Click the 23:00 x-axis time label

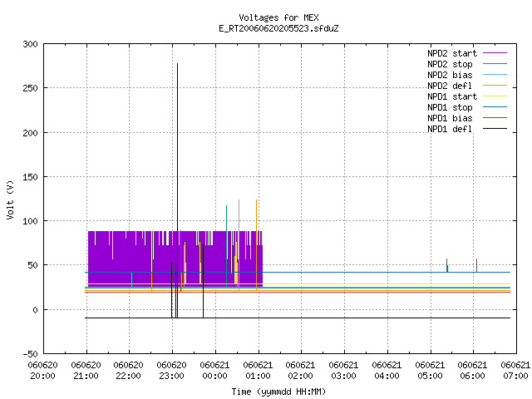click(171, 376)
